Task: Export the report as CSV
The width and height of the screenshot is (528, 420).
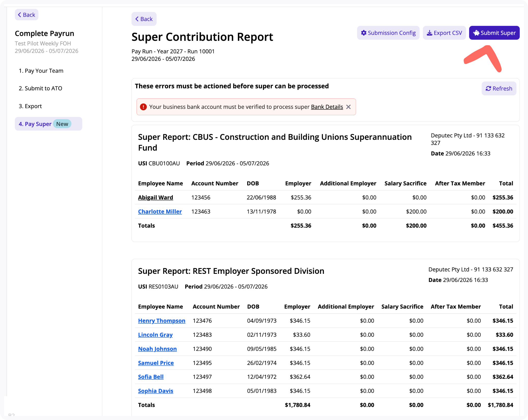Action: point(444,33)
